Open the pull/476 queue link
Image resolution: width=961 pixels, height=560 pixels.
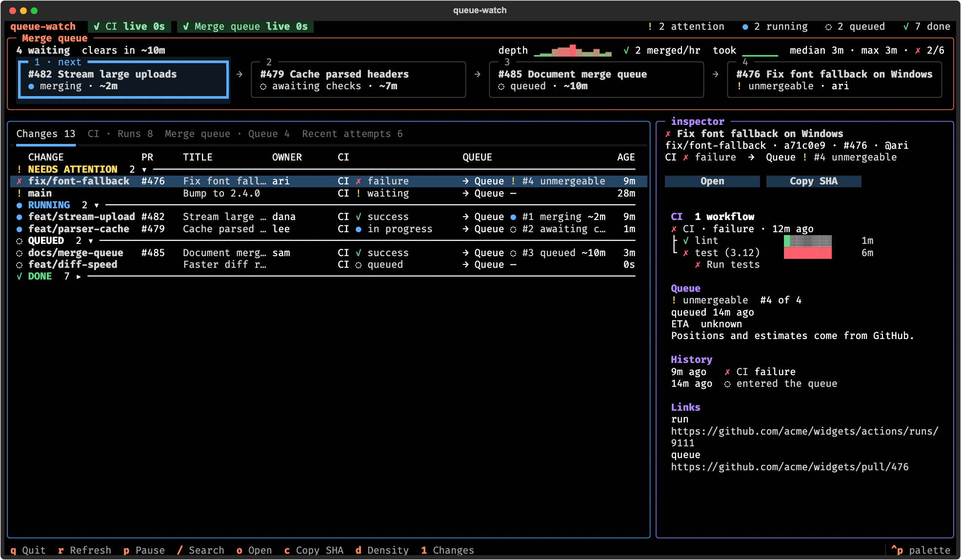790,467
